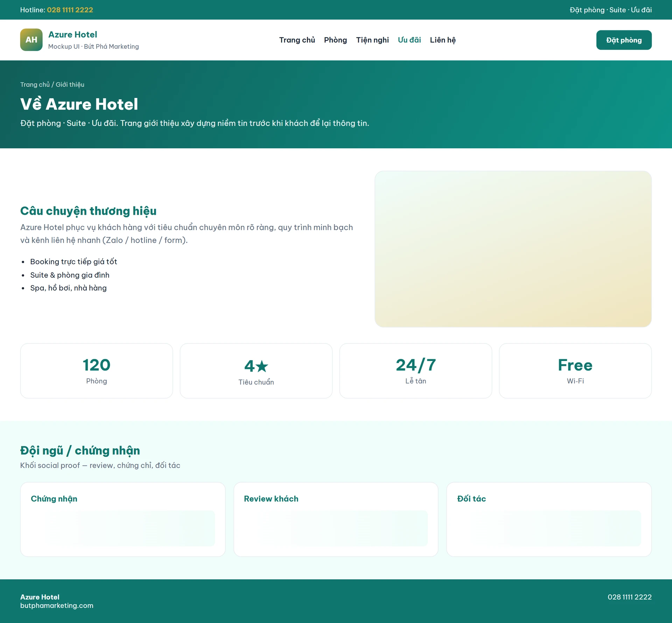The width and height of the screenshot is (672, 623).
Task: Click Mockup UI · Bứt Phá Marketing tagline
Action: pos(93,47)
